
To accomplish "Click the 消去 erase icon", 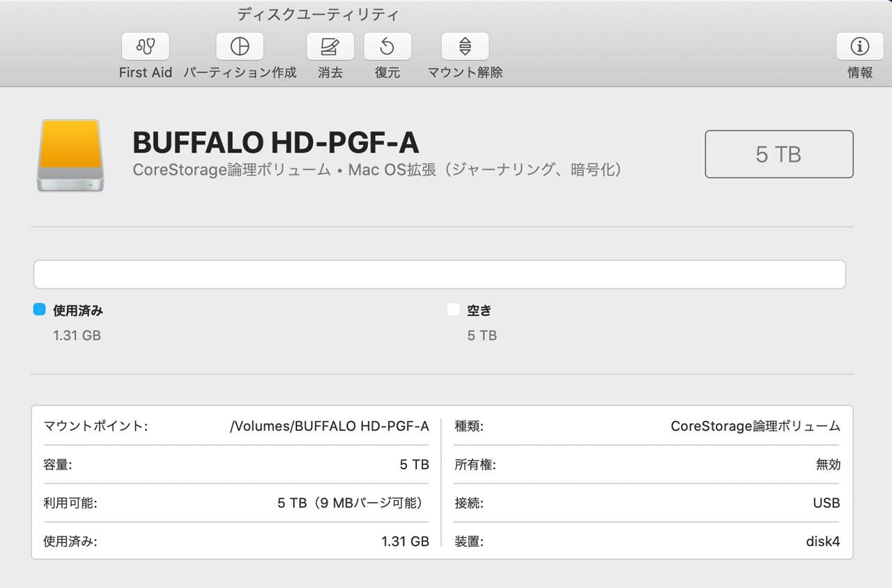I will [330, 47].
